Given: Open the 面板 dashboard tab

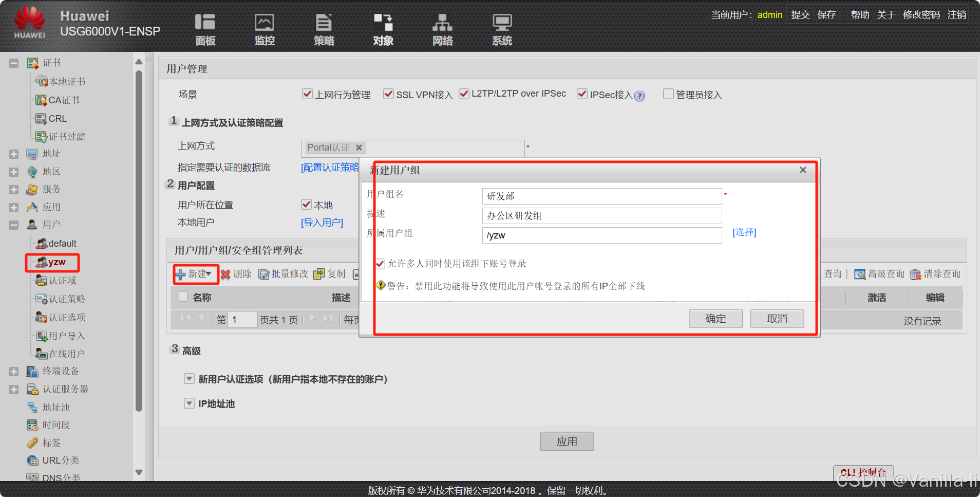Looking at the screenshot, I should (x=205, y=30).
